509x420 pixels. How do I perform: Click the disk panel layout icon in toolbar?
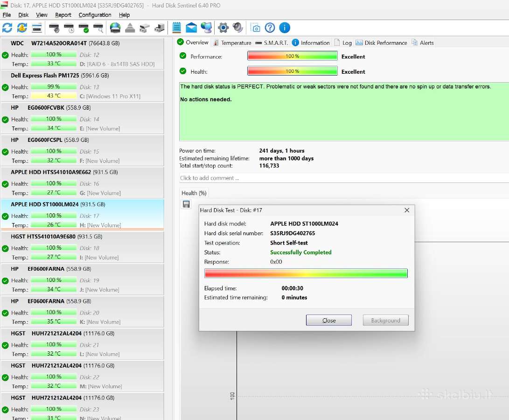[x=37, y=28]
